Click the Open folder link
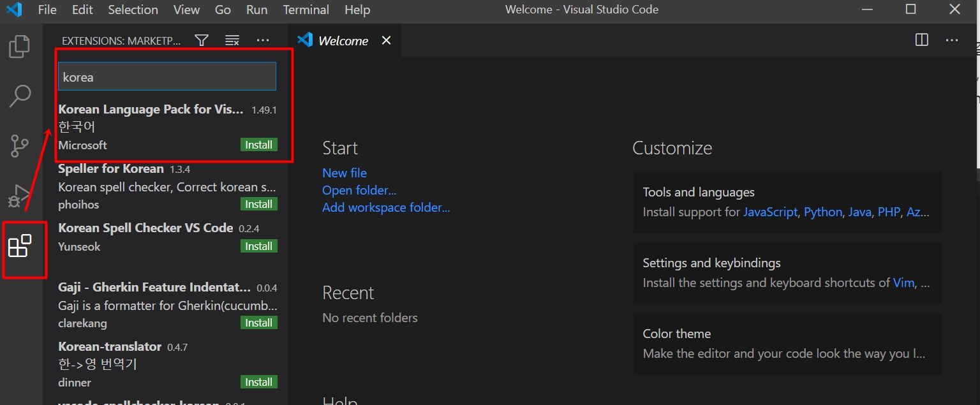This screenshot has width=980, height=405. point(359,190)
